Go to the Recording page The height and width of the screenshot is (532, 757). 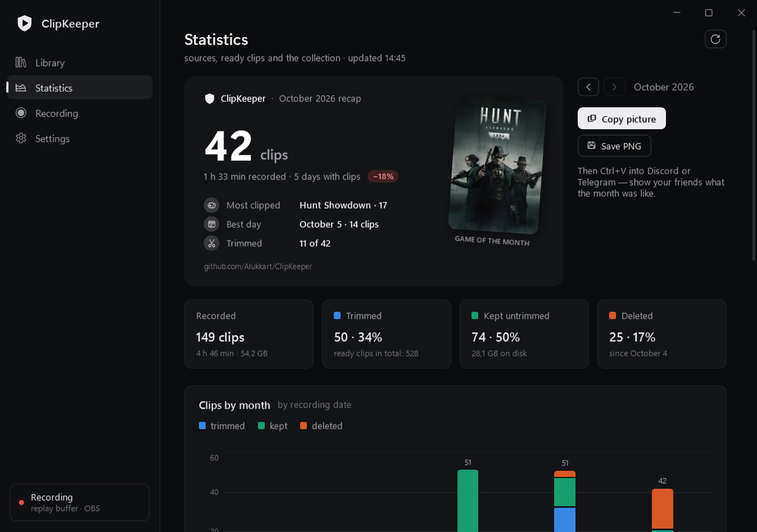click(x=79, y=113)
